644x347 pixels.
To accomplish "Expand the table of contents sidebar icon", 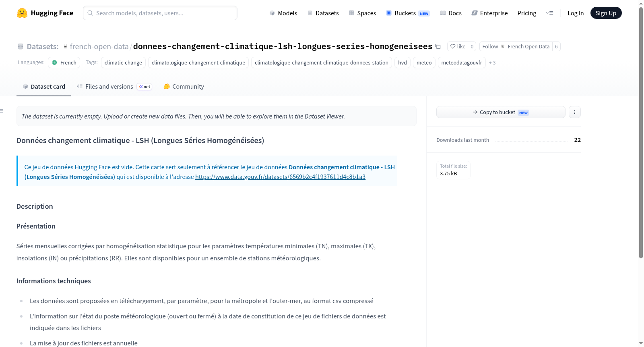I will pyautogui.click(x=2, y=111).
